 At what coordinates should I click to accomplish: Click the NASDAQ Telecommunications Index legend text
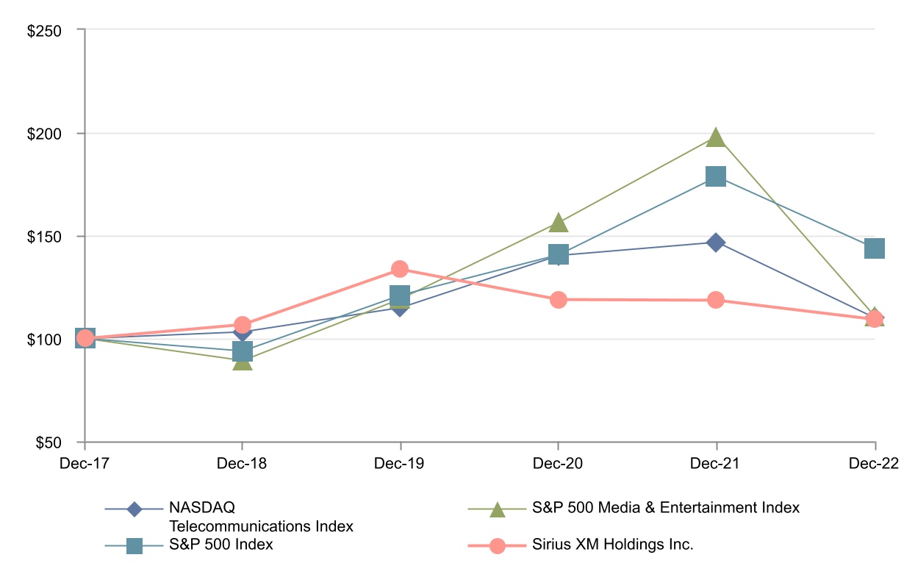[x=261, y=517]
